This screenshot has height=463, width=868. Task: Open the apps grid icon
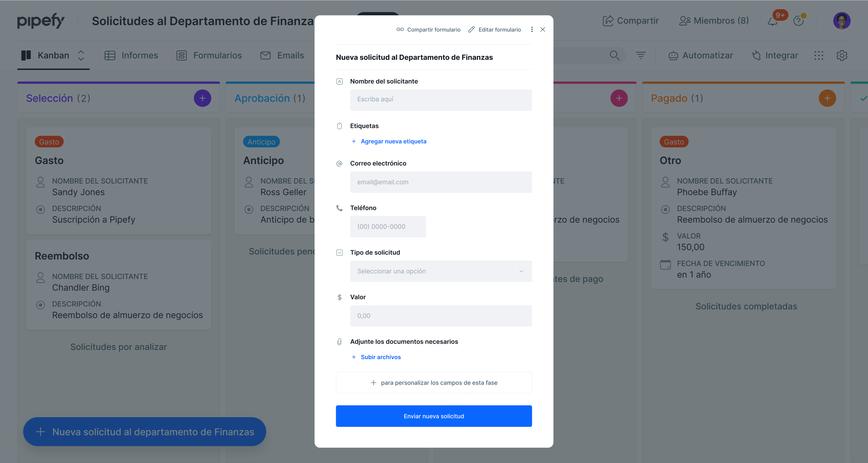coord(819,56)
